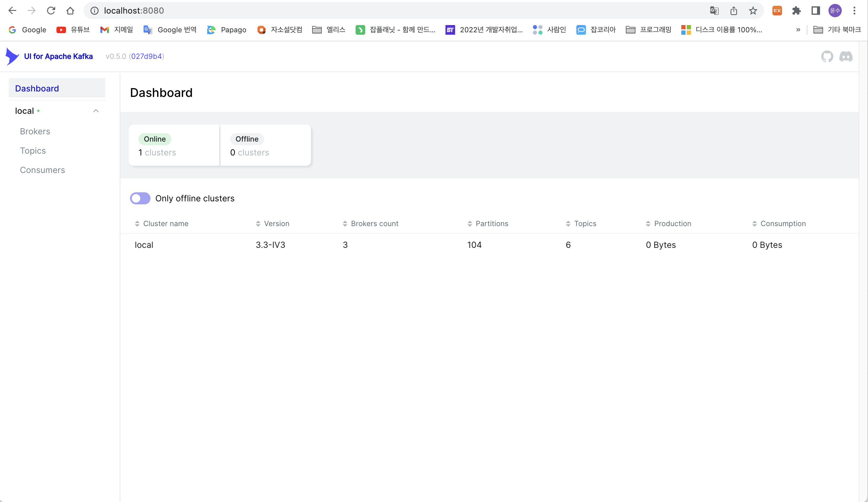
Task: Click the browser reload icon
Action: 51,11
